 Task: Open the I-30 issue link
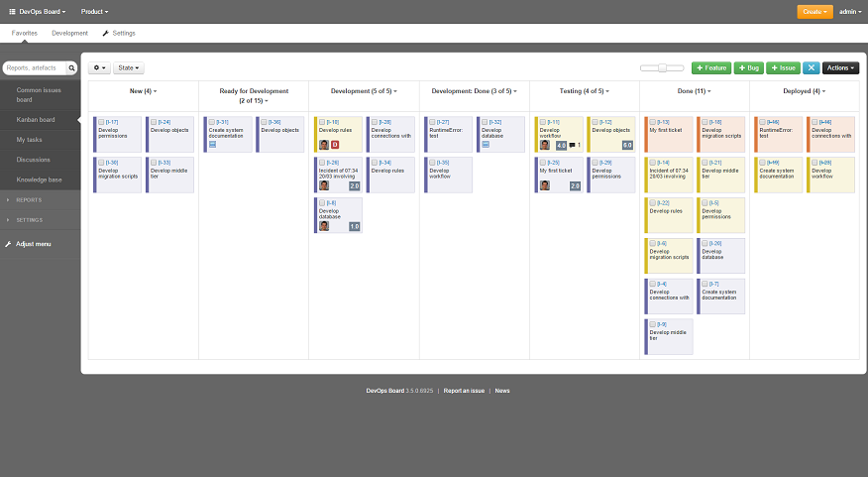coord(112,163)
